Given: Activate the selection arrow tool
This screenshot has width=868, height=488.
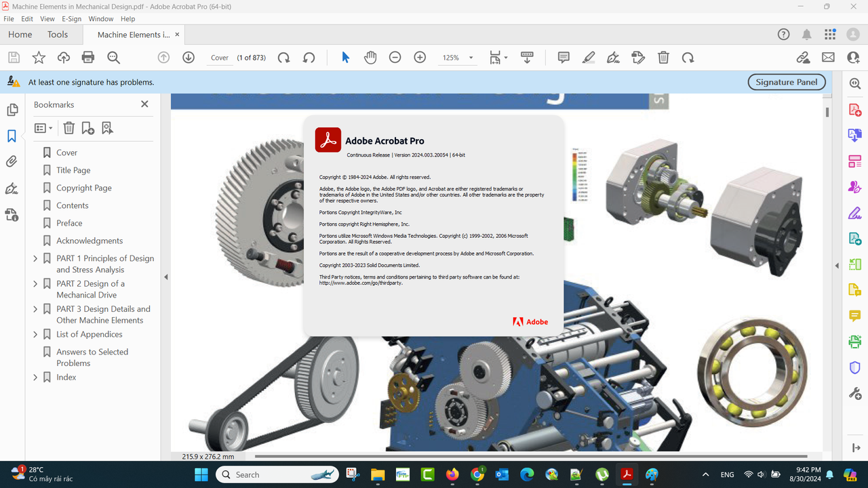Looking at the screenshot, I should (x=345, y=58).
